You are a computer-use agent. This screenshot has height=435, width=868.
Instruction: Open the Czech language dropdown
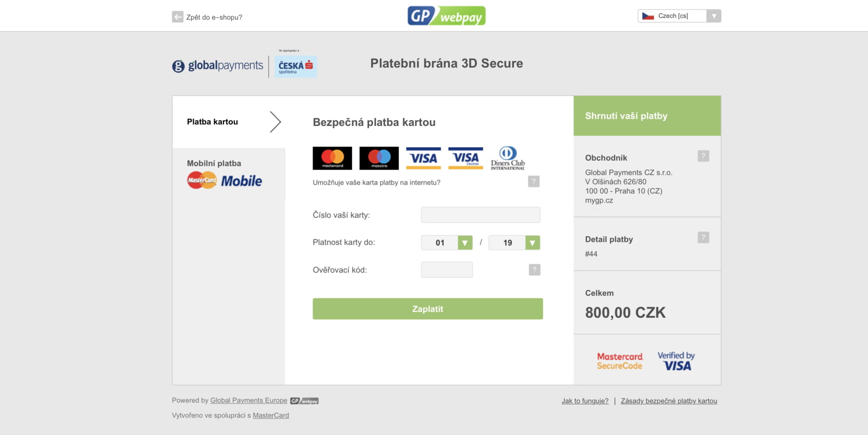tap(679, 16)
